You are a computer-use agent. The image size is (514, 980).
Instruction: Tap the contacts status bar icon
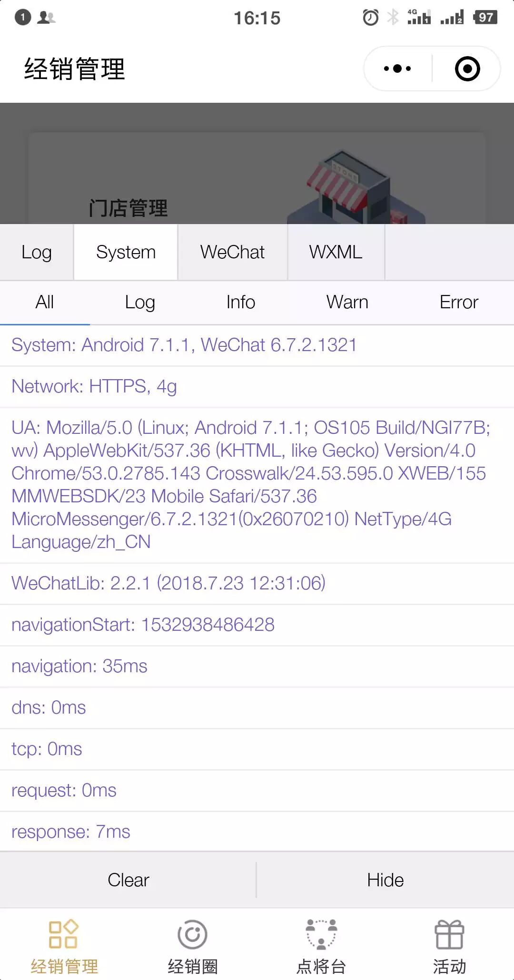tap(46, 18)
